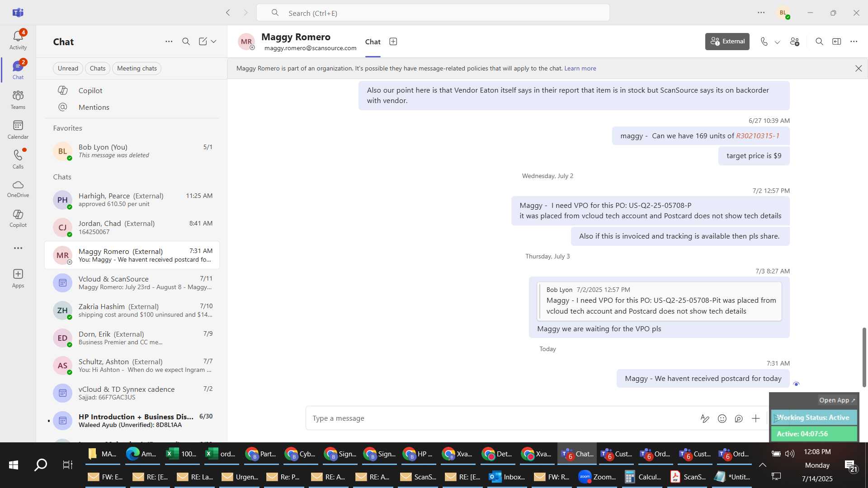Image resolution: width=868 pixels, height=488 pixels.
Task: Open chat with Zakria Hashim
Action: click(x=132, y=310)
